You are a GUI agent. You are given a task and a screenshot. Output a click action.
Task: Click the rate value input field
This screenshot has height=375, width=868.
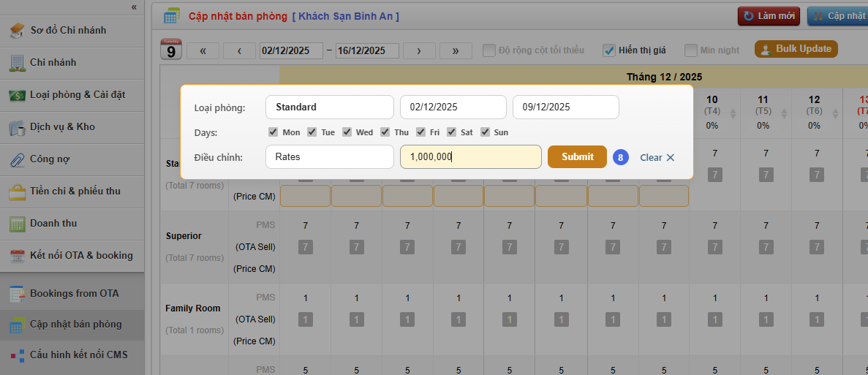coord(470,156)
